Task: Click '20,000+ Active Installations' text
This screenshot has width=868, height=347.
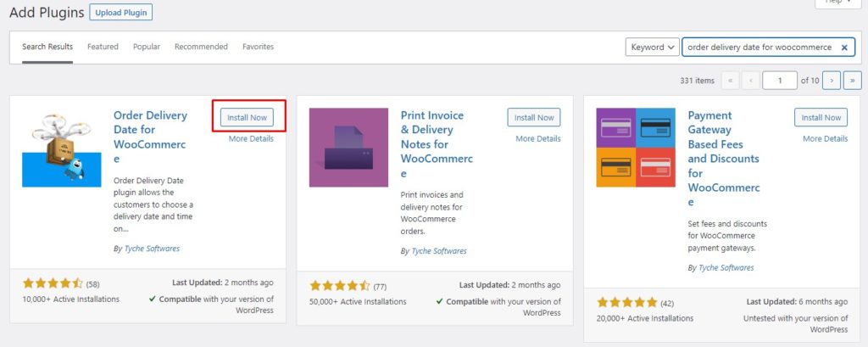Action: (645, 319)
